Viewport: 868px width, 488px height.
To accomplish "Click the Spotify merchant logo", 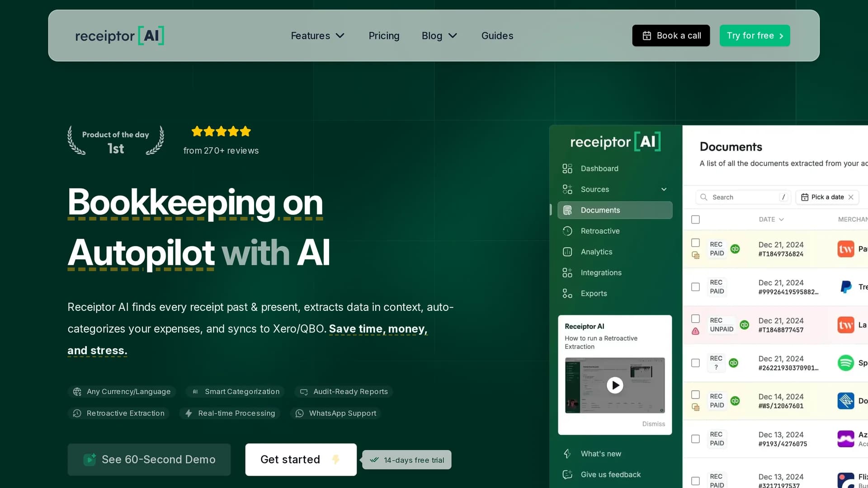I will pyautogui.click(x=845, y=363).
